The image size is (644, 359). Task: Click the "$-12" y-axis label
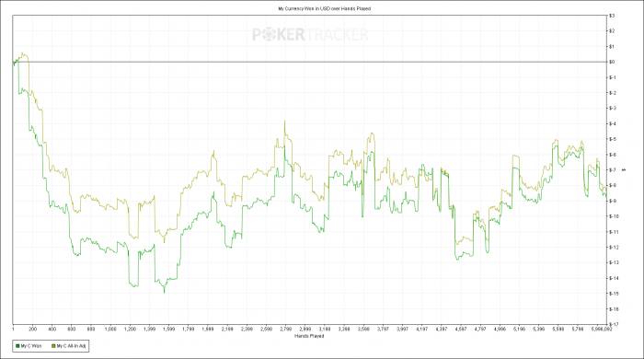[x=614, y=248]
